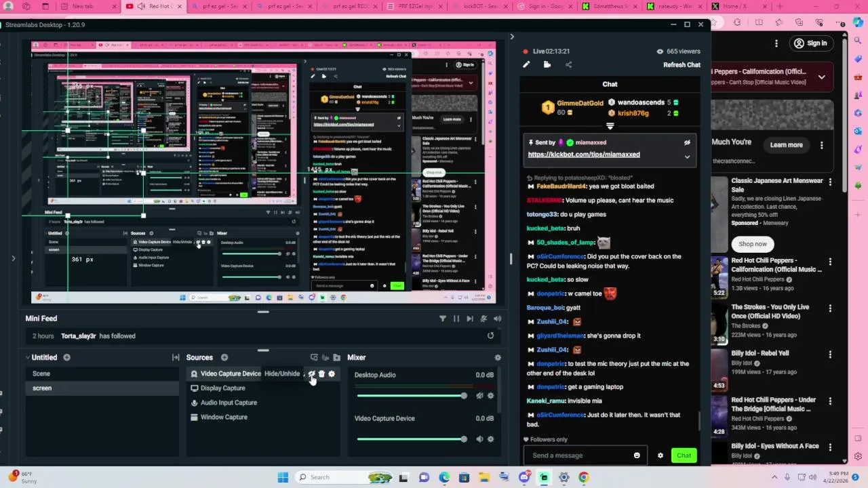Image resolution: width=868 pixels, height=488 pixels.
Task: Toggle mute event sounds in Mini Feed
Action: coord(484,319)
